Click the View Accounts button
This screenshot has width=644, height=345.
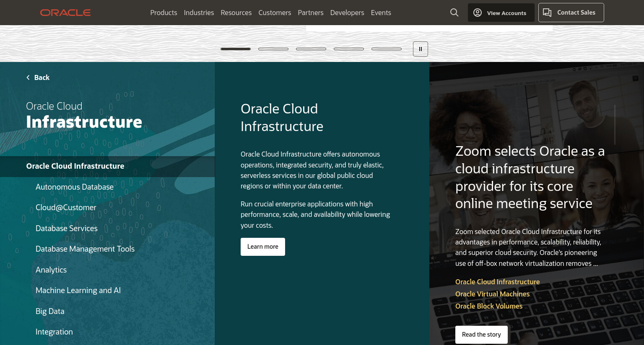click(x=501, y=13)
